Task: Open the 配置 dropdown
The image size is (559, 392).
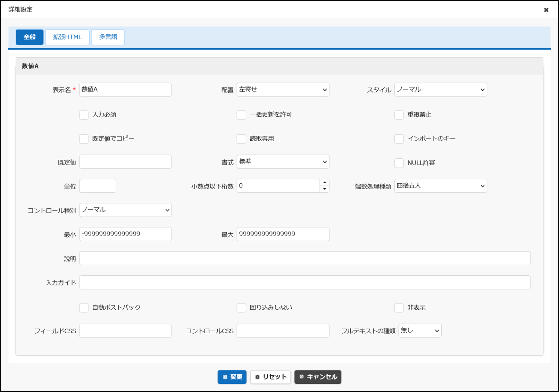Action: 283,90
